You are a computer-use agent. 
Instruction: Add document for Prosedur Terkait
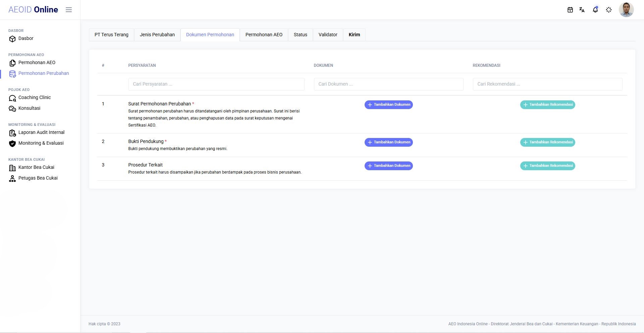[x=389, y=166]
